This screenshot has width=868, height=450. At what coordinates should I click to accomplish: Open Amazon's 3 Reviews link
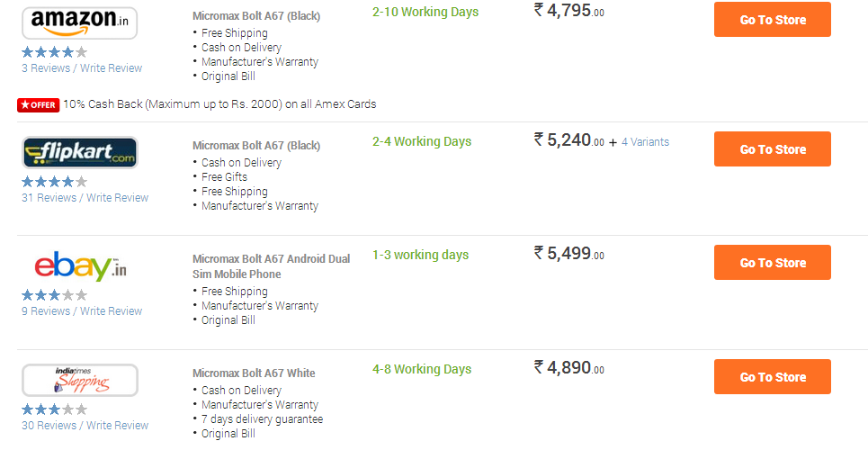pyautogui.click(x=46, y=68)
